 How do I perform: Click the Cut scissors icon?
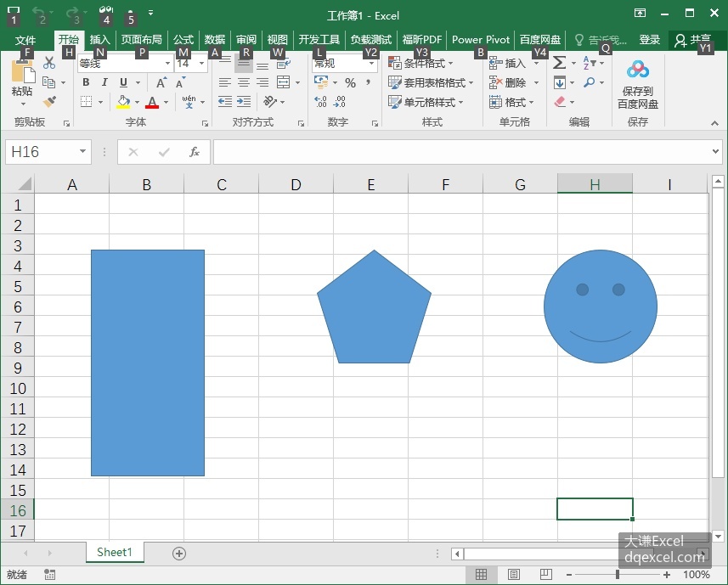48,63
